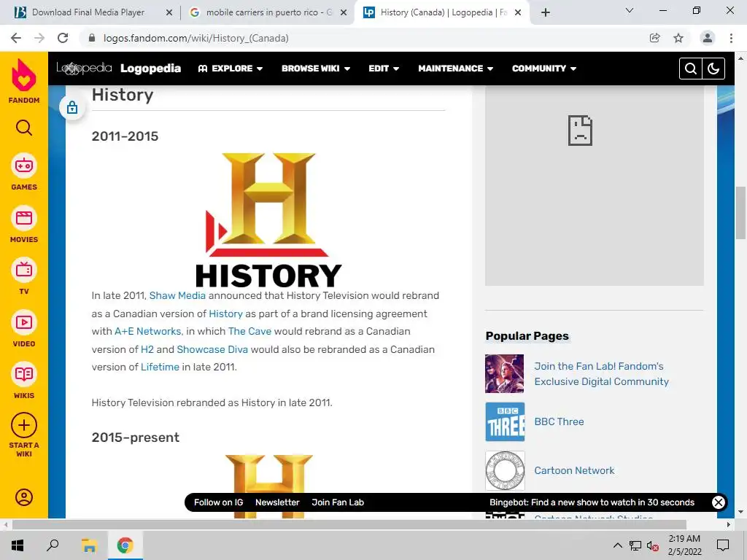Close the mobile carriers Google tab
Screen dimensions: 747x560
tap(344, 13)
